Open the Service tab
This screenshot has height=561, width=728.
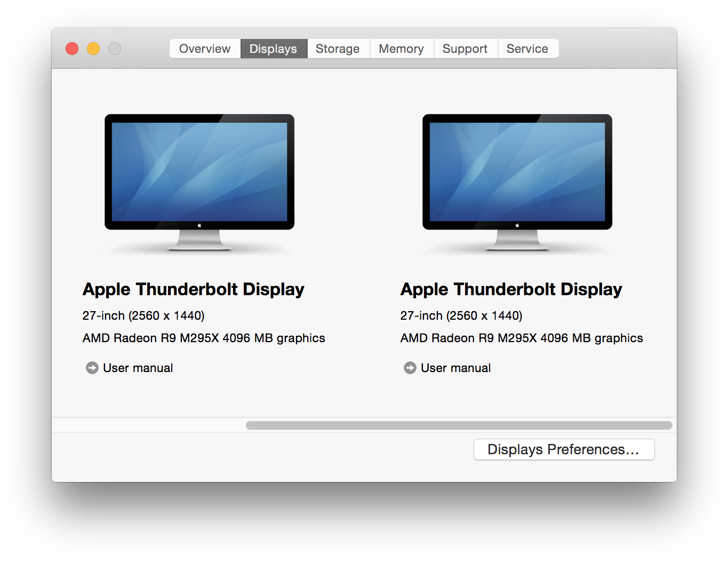click(x=527, y=49)
